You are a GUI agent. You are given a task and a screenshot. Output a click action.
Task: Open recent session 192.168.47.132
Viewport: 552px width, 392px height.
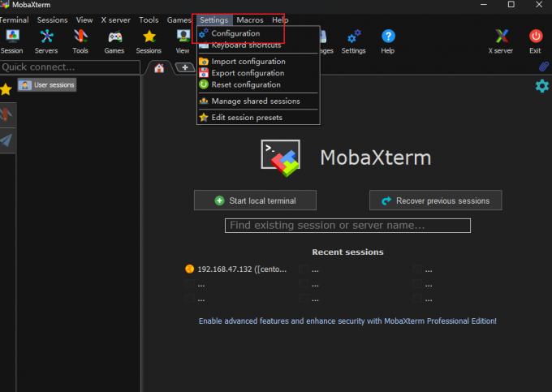point(236,269)
